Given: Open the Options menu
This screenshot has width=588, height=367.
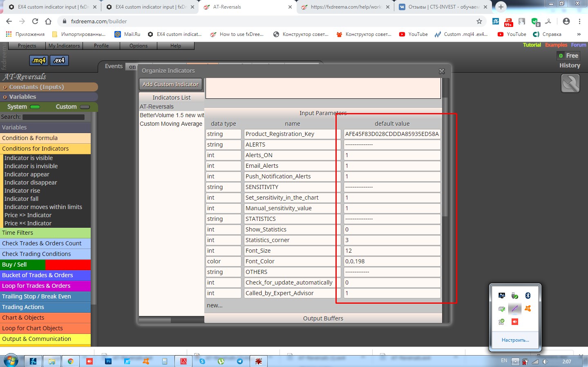Looking at the screenshot, I should pos(139,46).
